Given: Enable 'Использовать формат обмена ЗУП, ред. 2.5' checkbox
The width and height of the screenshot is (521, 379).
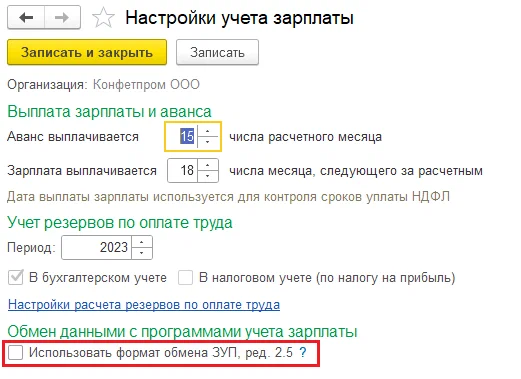Looking at the screenshot, I should (16, 352).
